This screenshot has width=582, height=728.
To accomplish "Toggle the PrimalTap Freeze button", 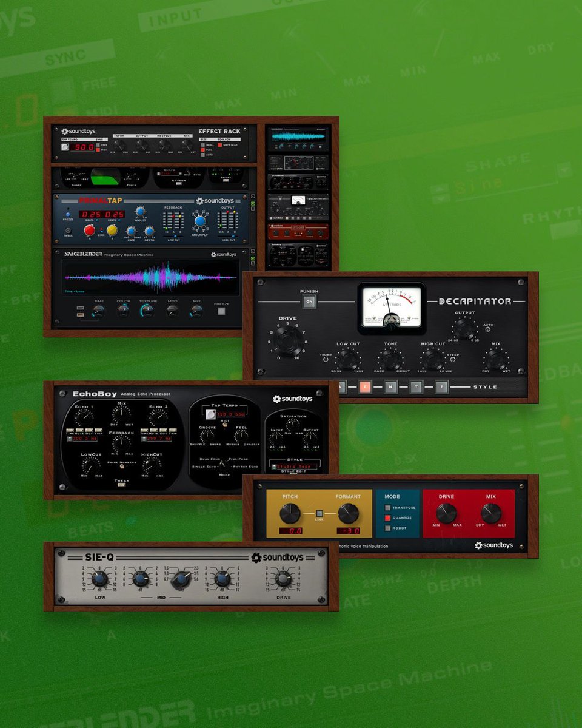I will pyautogui.click(x=68, y=214).
